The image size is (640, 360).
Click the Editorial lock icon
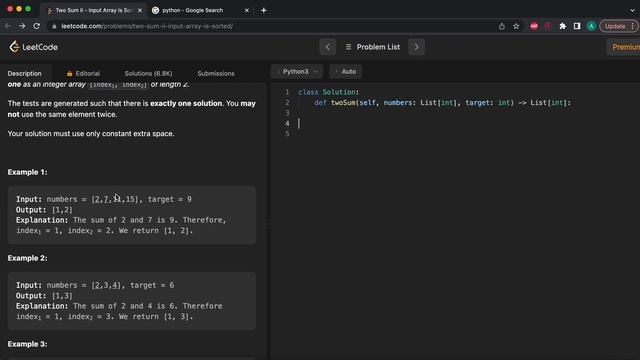pos(69,73)
